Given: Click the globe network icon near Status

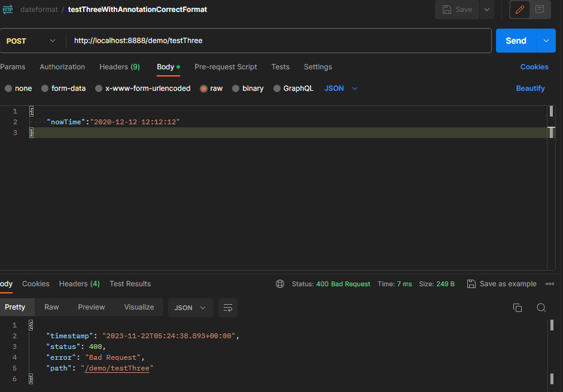Looking at the screenshot, I should (280, 284).
